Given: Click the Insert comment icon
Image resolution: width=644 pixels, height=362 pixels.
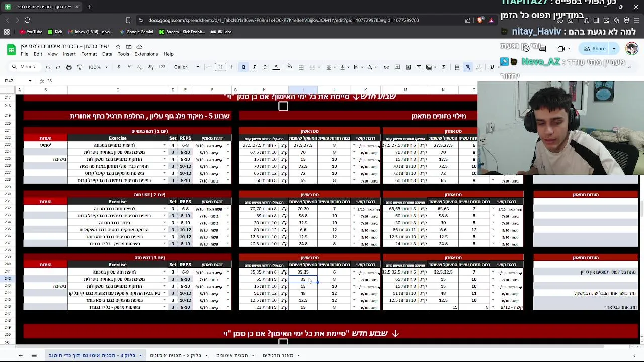Looking at the screenshot, I should coord(397,67).
